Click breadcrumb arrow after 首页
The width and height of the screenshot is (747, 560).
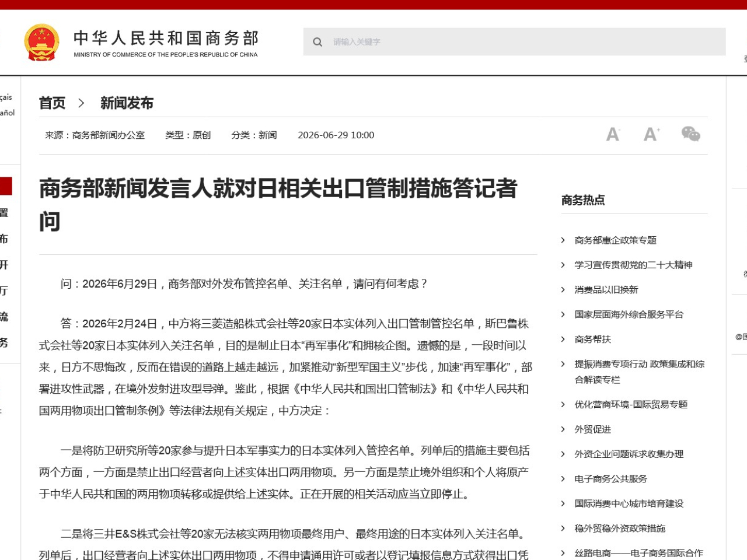click(82, 103)
